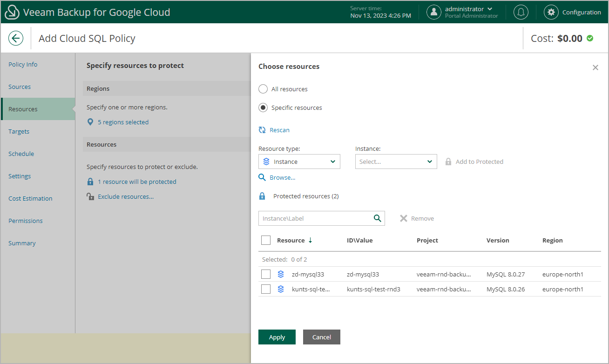The height and width of the screenshot is (364, 609).
Task: Click the administrator user avatar icon
Action: coord(434,12)
